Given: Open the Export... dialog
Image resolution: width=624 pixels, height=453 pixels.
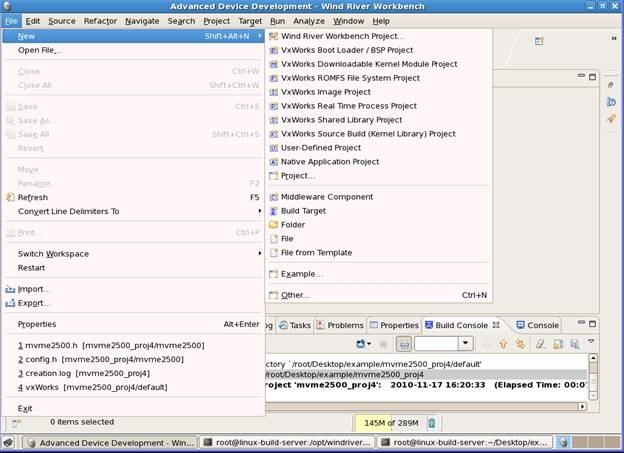Looking at the screenshot, I should pos(133,303).
